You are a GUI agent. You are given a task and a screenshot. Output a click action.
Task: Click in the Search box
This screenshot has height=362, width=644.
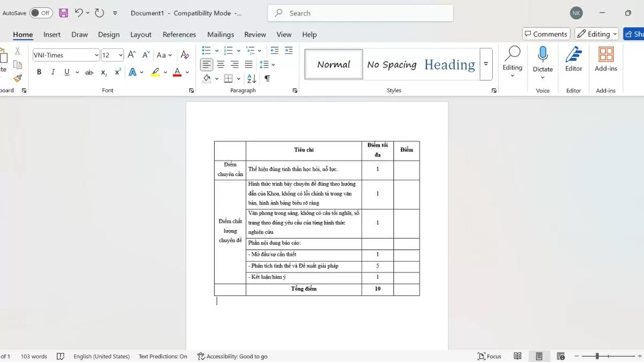click(361, 13)
